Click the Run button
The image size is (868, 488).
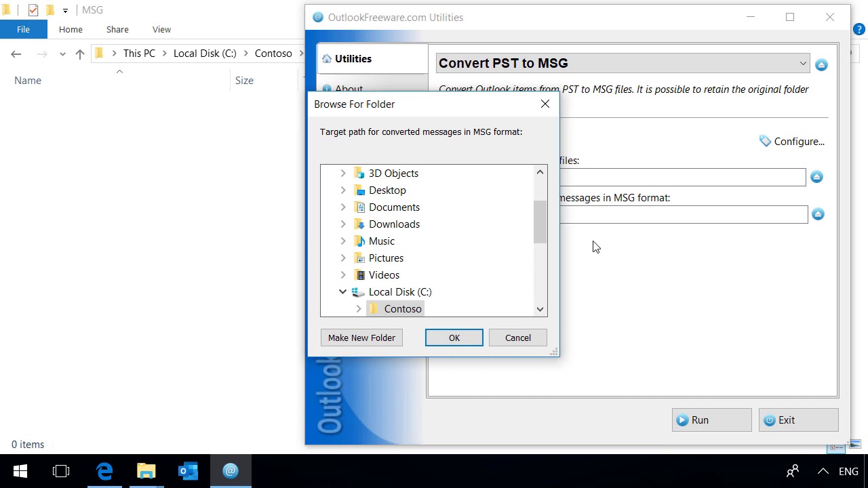click(711, 420)
